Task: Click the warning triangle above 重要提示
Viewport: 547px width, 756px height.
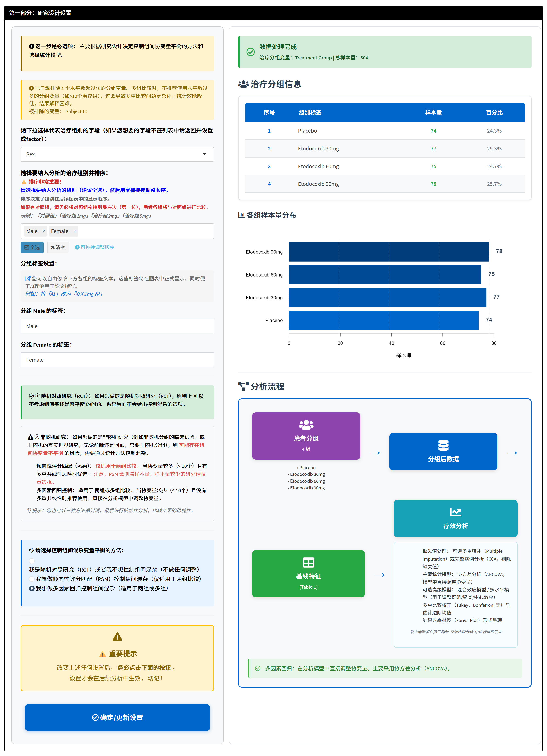Action: point(117,637)
